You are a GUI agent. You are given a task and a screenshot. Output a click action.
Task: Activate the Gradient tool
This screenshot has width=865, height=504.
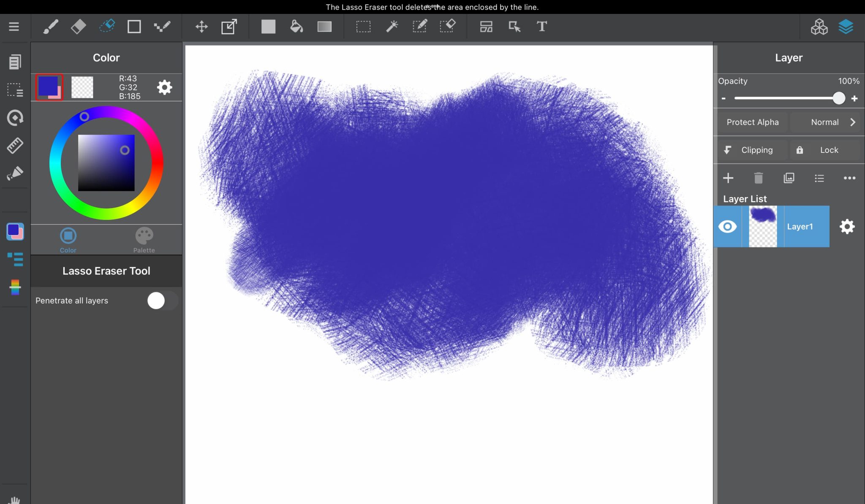[325, 27]
